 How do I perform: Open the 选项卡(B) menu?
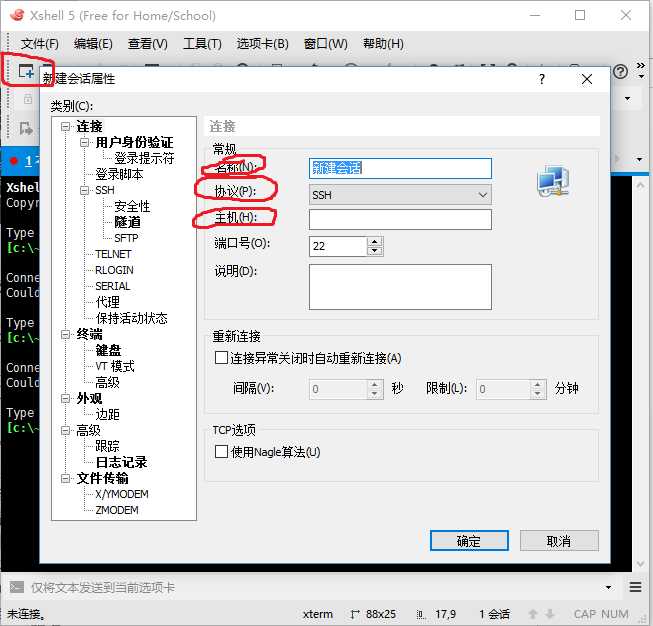[262, 43]
